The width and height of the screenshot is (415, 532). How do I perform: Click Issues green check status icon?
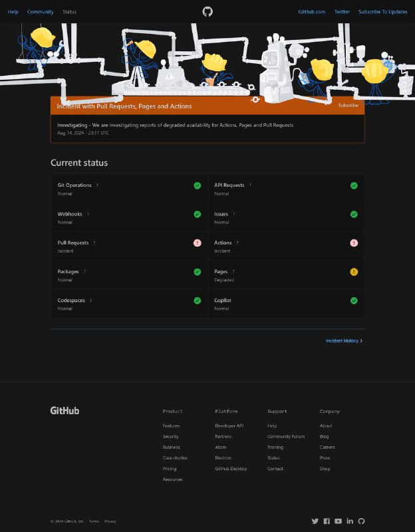(x=354, y=214)
